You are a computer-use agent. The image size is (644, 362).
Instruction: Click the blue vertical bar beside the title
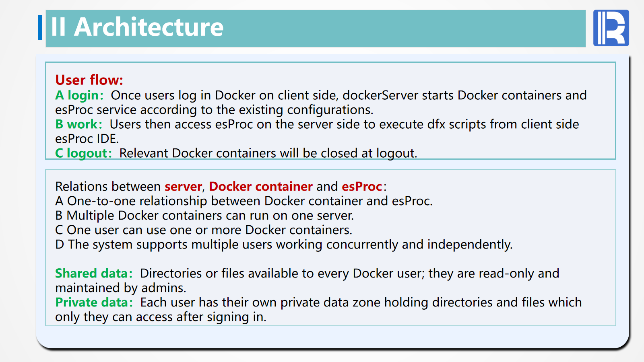(40, 27)
